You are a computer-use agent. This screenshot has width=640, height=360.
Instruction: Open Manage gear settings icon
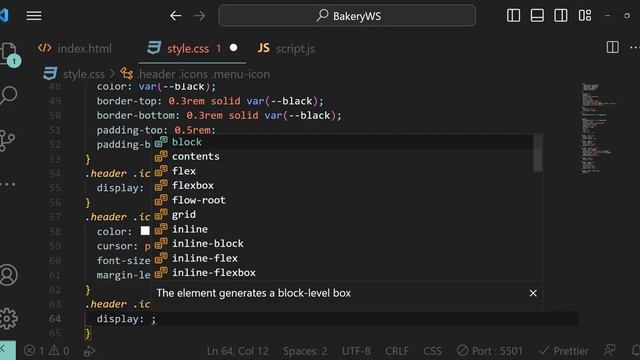pyautogui.click(x=8, y=318)
